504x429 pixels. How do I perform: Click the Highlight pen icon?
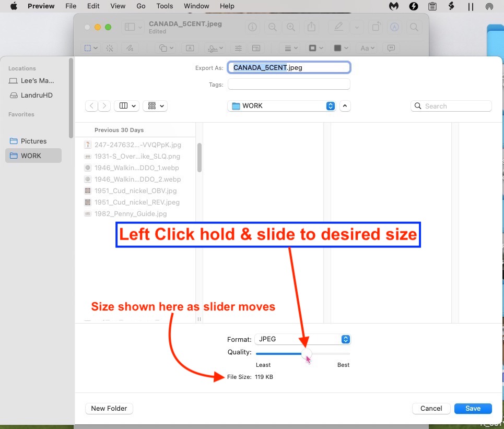(x=338, y=27)
